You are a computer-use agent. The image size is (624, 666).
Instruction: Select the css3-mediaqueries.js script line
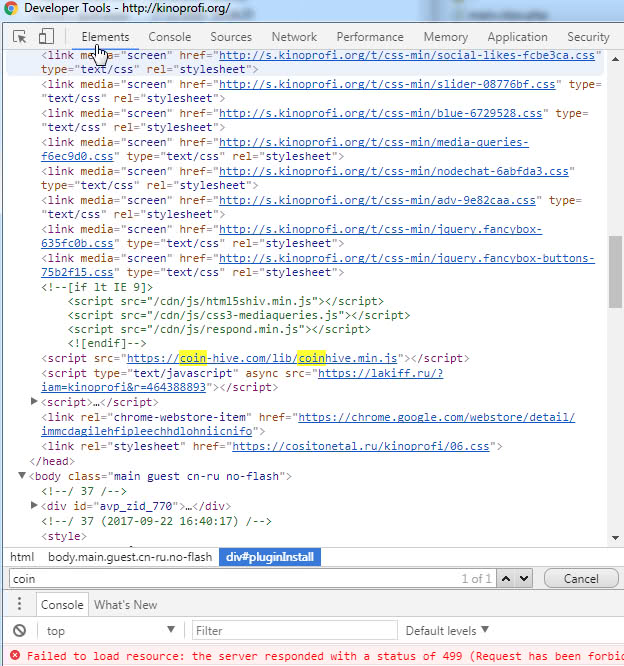point(239,315)
